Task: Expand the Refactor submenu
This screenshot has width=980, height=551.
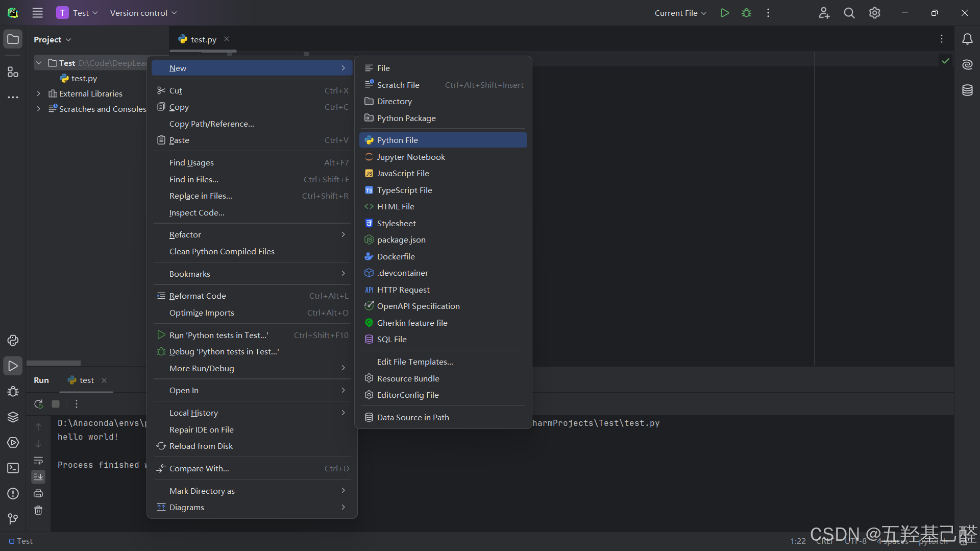Action: (252, 234)
